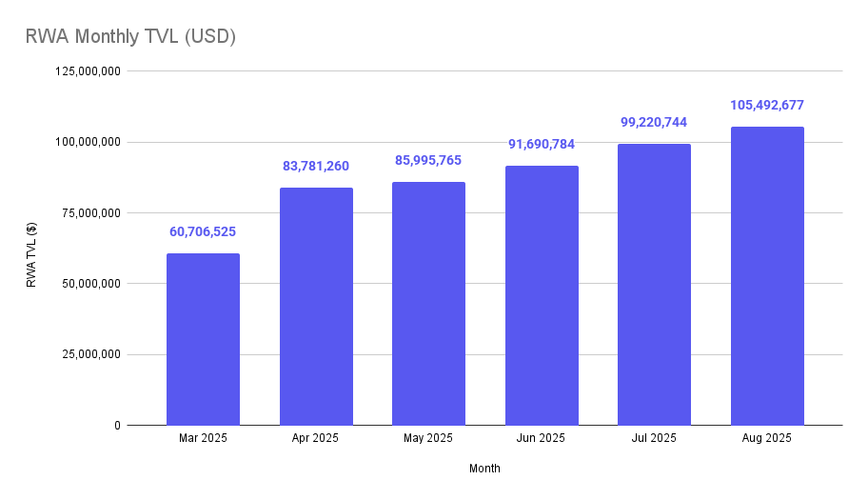Image resolution: width=868 pixels, height=500 pixels.
Task: Click the Month horizontal axis title
Action: [485, 469]
